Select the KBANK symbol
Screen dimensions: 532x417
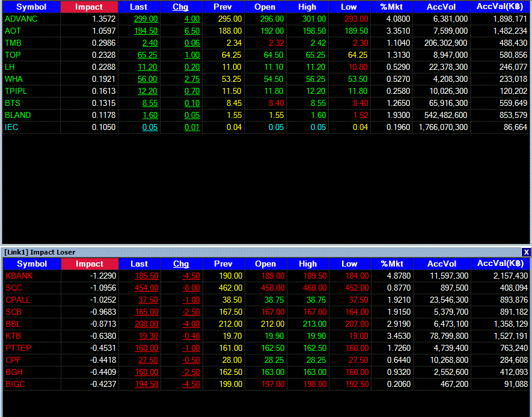point(19,276)
